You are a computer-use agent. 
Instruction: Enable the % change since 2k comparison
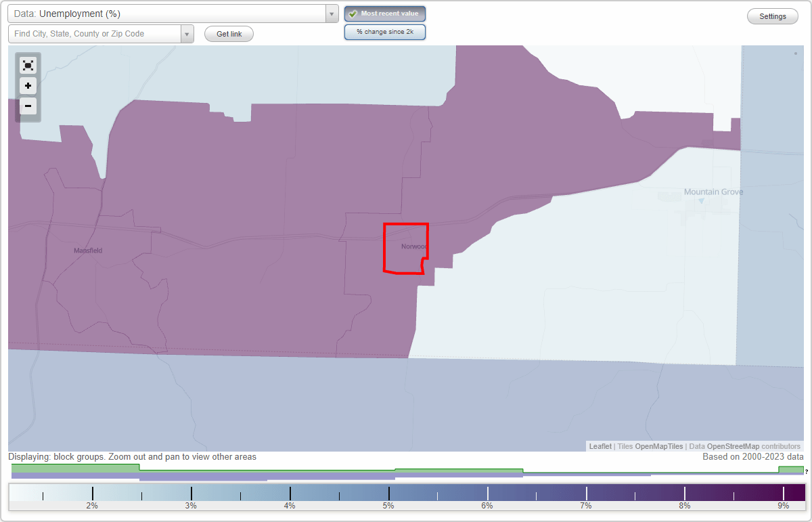tap(384, 31)
